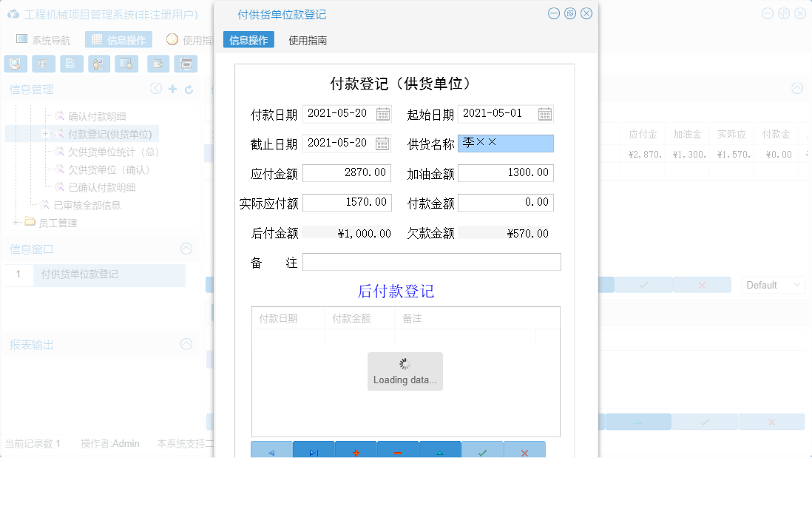Click the refresh icon in the 信息管理 panel

coord(189,88)
